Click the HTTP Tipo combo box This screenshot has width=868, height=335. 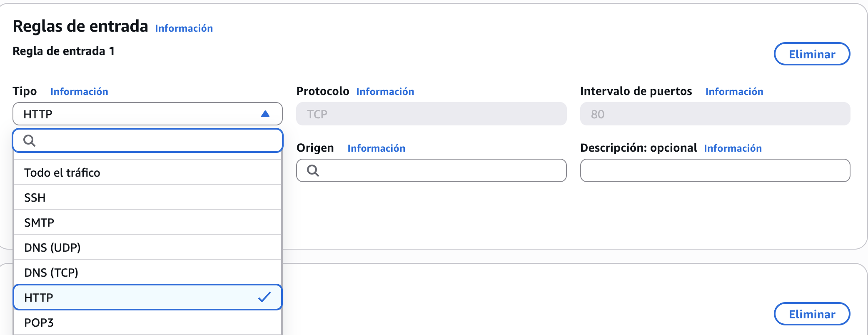(x=137, y=114)
